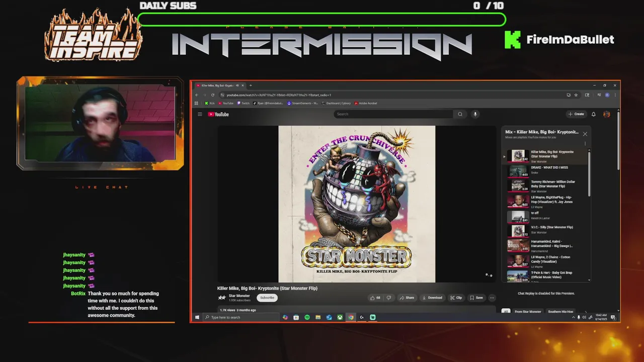This screenshot has height=362, width=644.
Task: Open the YouTube bookmark
Action: (x=226, y=103)
